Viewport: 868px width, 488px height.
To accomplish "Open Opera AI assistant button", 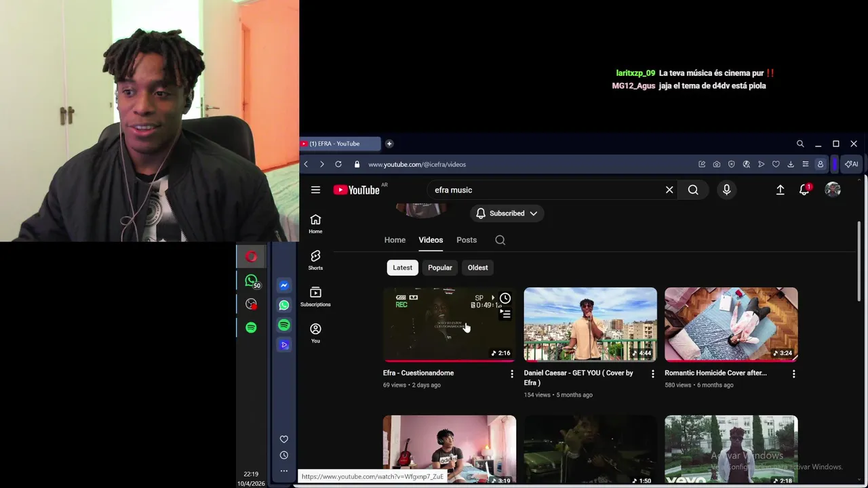I will [x=852, y=164].
